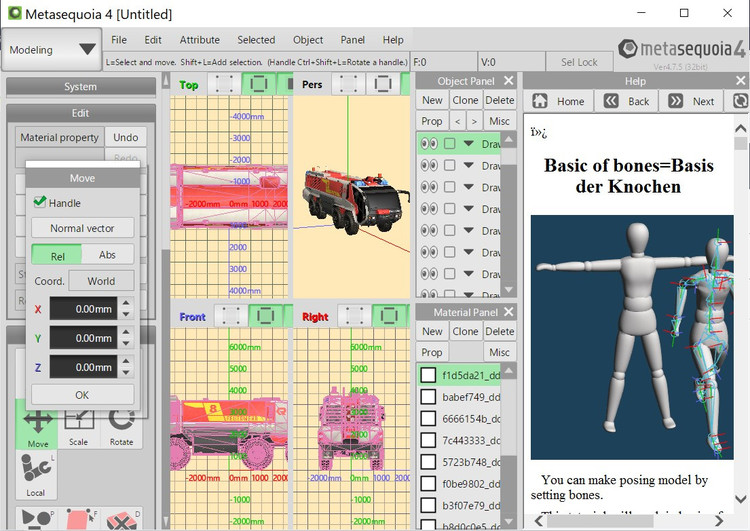
Task: Increase Z value with up stepper arrow
Action: point(126,361)
